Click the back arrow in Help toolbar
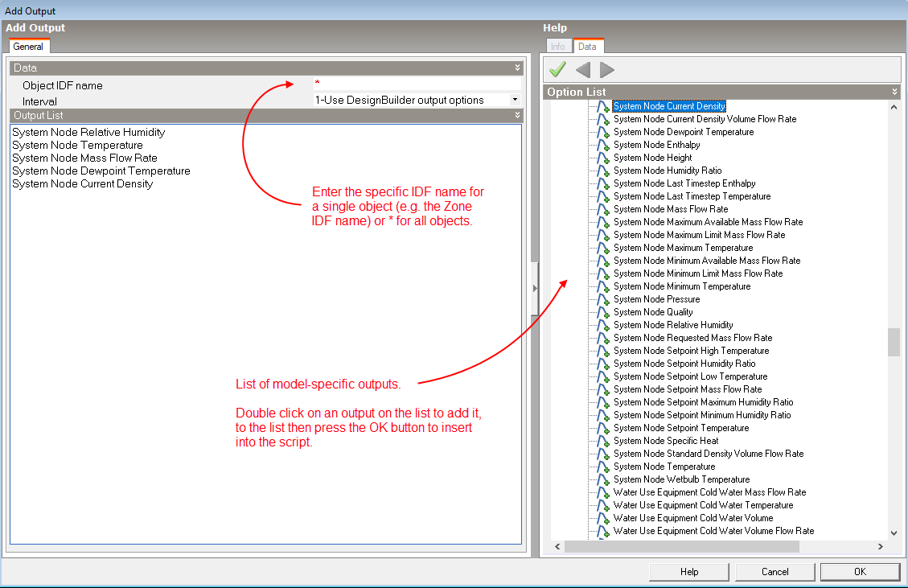Screen dimensions: 908x588 coord(582,70)
